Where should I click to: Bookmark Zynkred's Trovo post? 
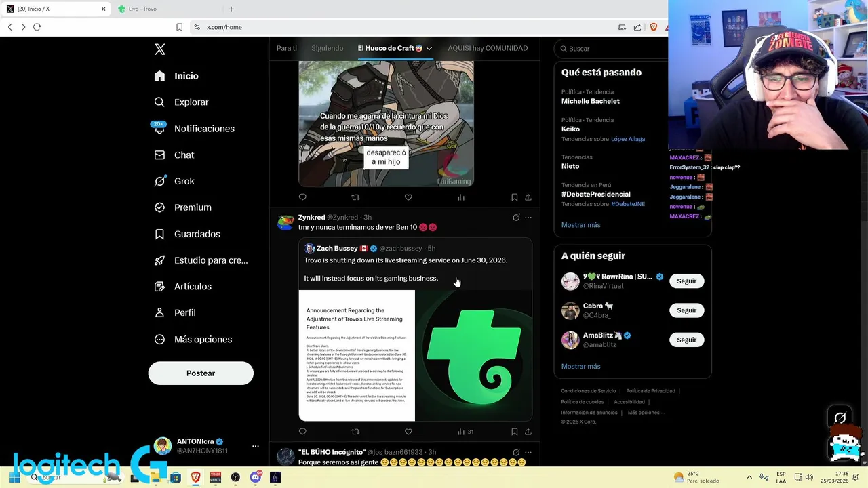[x=514, y=432]
